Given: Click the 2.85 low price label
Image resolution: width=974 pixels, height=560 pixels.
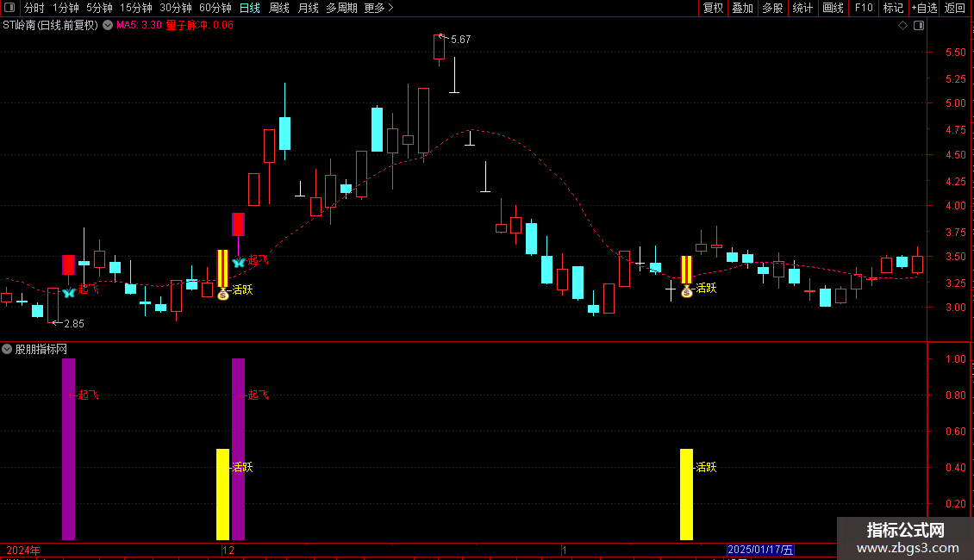Looking at the screenshot, I should point(74,323).
